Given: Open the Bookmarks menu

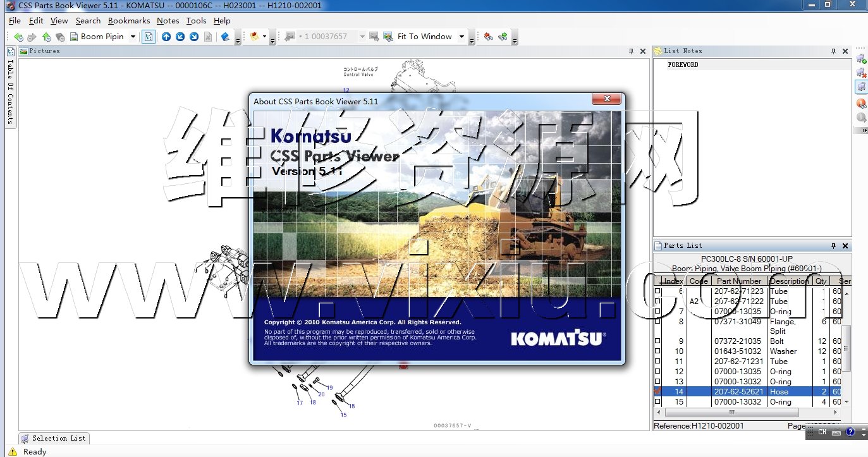Looking at the screenshot, I should 129,21.
